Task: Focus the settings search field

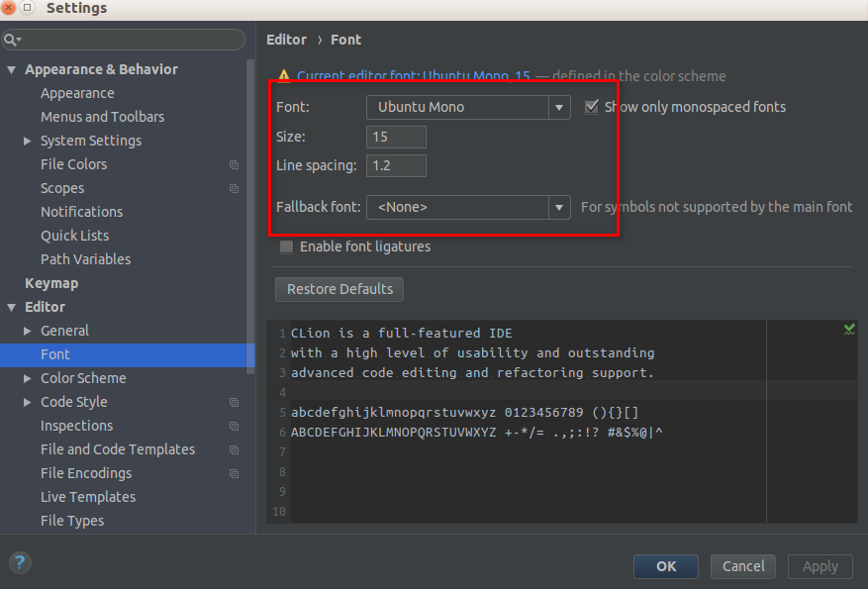Action: click(x=123, y=40)
